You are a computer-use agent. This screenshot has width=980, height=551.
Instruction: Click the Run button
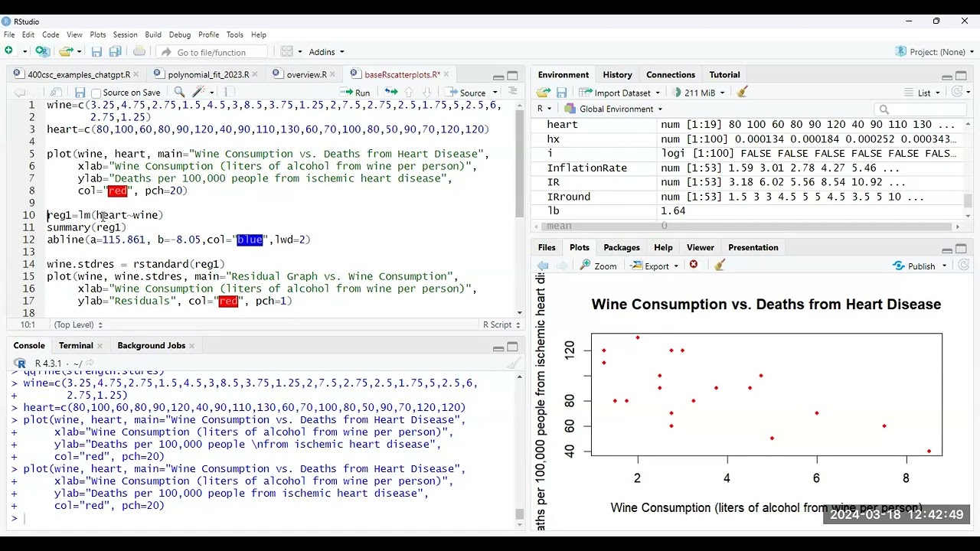tap(356, 93)
